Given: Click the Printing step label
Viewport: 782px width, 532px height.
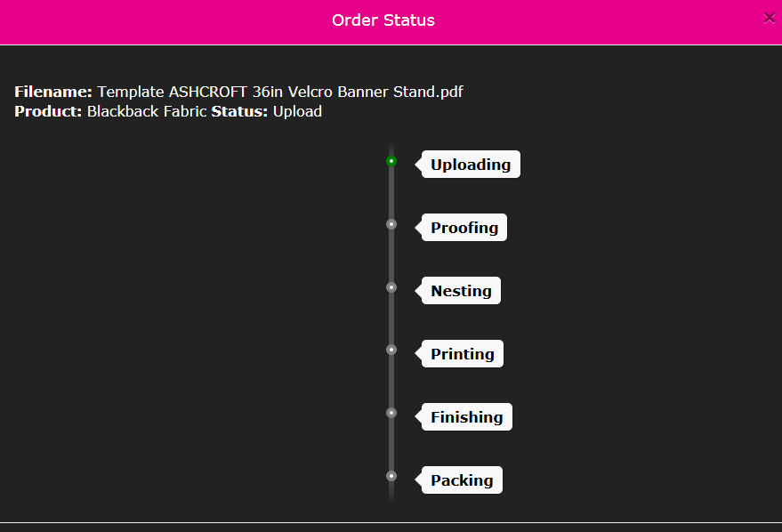Looking at the screenshot, I should click(x=463, y=353).
